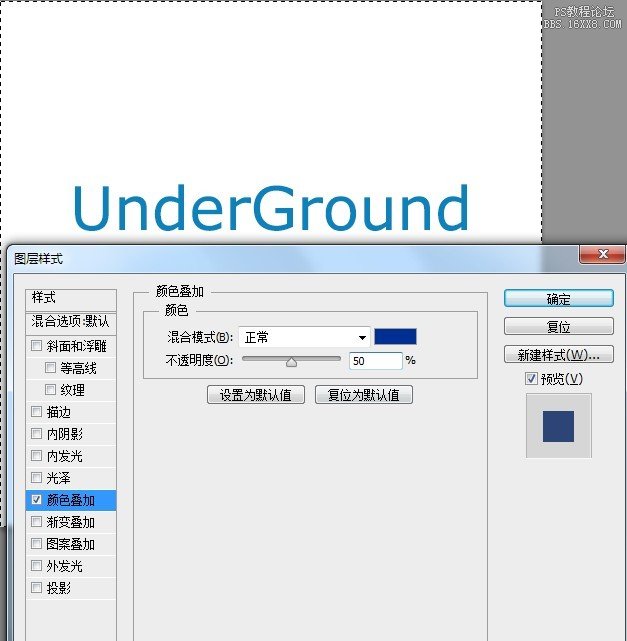Open 混合选项:默认 settings entry
The width and height of the screenshot is (627, 641).
71,323
